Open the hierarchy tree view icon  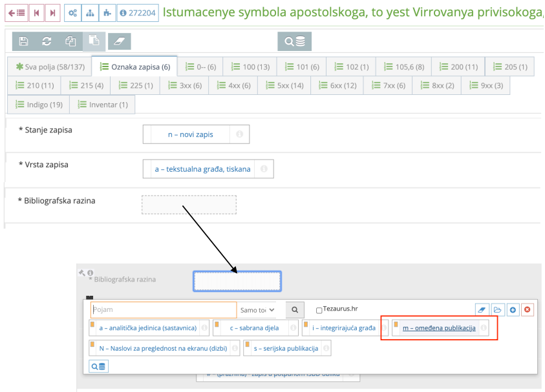point(90,12)
